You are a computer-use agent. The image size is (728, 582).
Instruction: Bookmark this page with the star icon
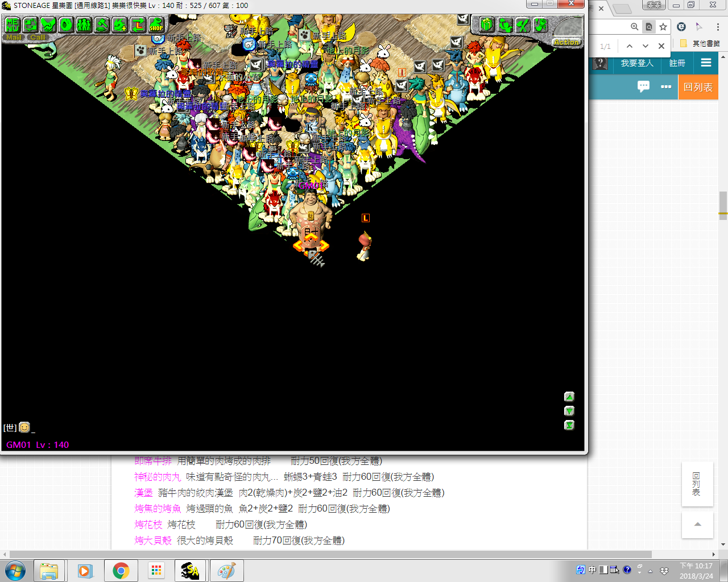click(663, 27)
